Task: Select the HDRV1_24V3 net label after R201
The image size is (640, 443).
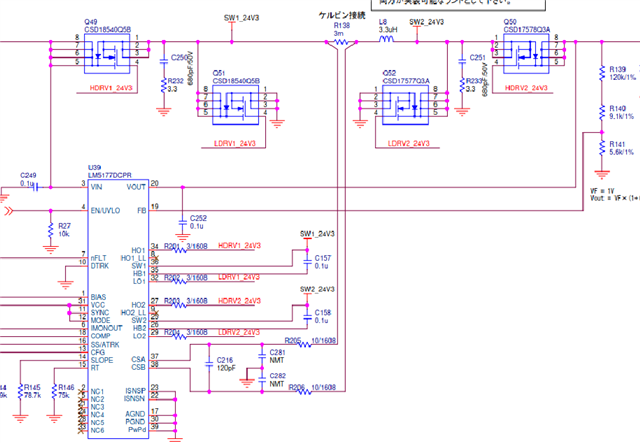Action: [x=240, y=245]
